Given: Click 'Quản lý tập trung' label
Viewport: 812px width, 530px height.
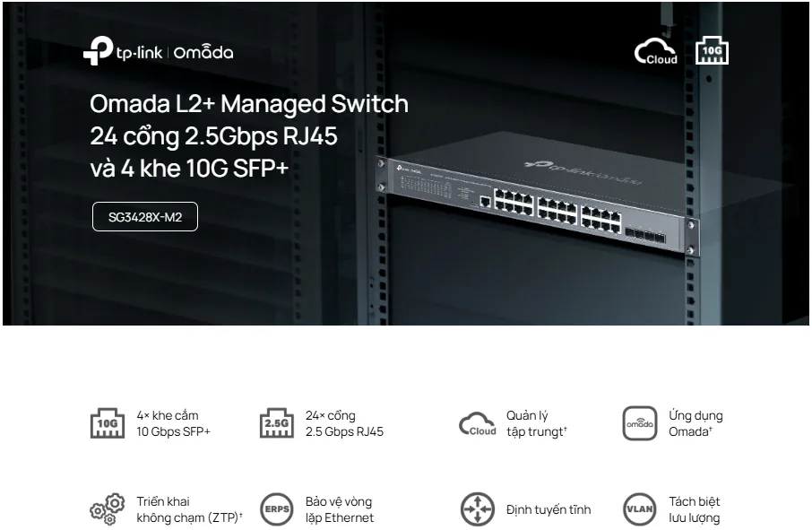Looking at the screenshot, I should pyautogui.click(x=537, y=423).
